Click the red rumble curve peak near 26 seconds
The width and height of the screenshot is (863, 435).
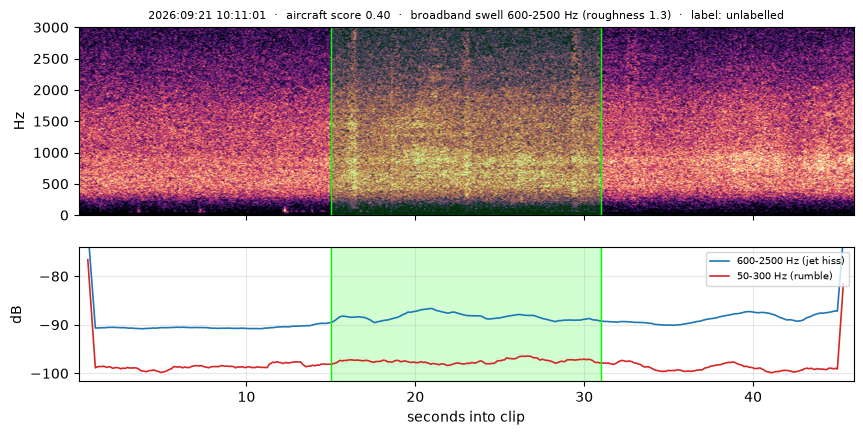pos(526,356)
